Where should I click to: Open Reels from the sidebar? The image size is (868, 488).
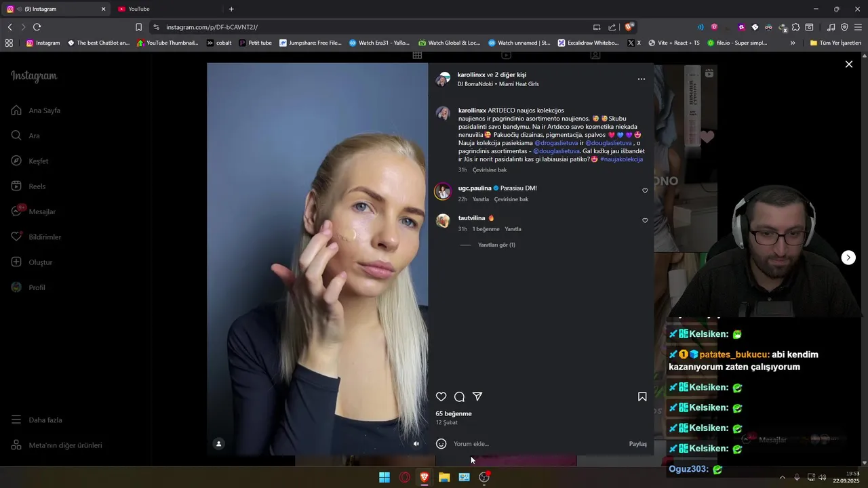[x=28, y=186]
